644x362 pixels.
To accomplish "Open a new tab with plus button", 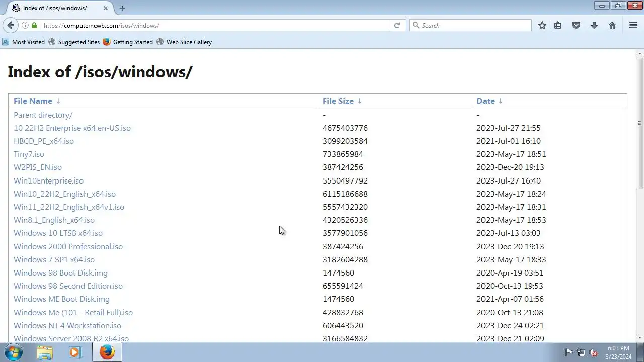I will click(122, 8).
